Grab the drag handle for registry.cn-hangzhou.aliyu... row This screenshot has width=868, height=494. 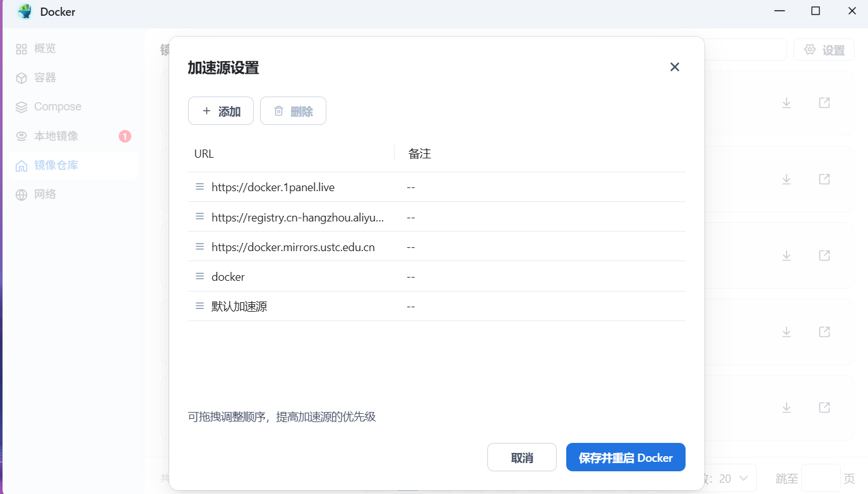click(x=199, y=216)
